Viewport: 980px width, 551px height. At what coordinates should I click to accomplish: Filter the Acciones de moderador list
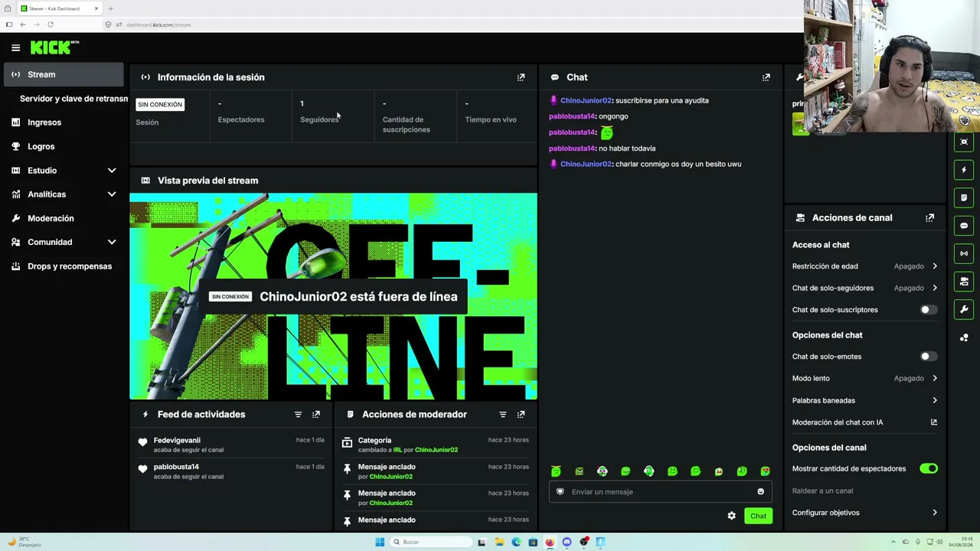tap(502, 415)
